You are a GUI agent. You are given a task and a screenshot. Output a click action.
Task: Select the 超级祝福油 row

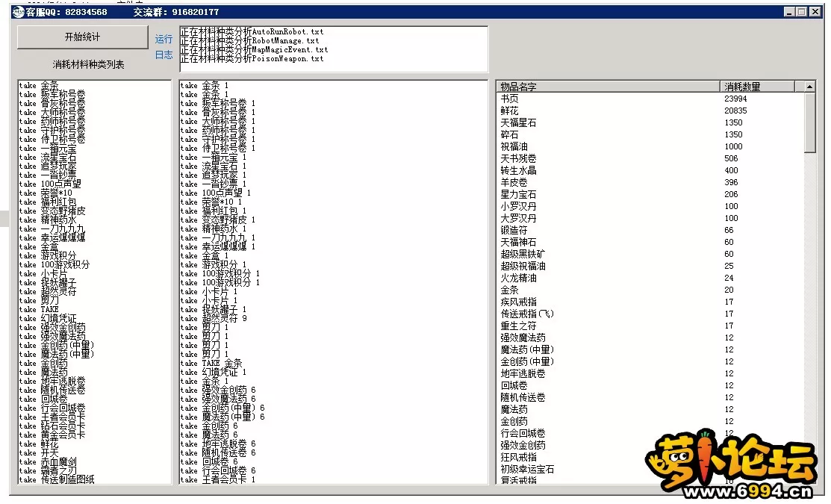(650, 266)
